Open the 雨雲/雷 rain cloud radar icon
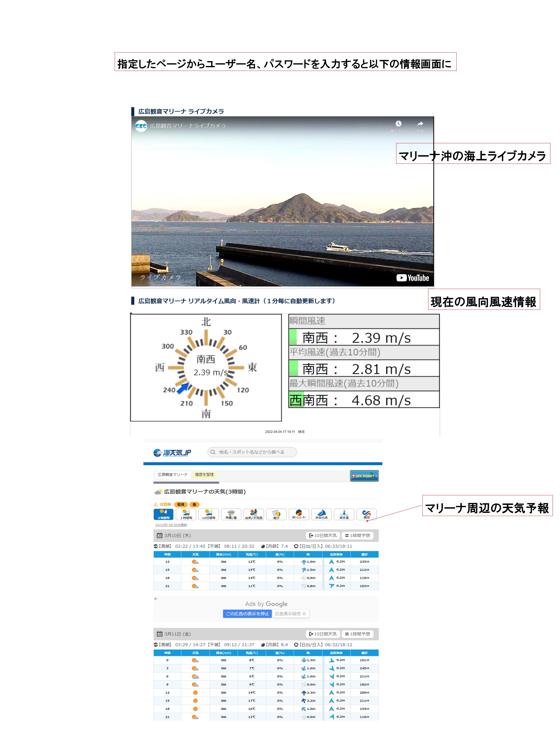This screenshot has width=560, height=747. 231,514
